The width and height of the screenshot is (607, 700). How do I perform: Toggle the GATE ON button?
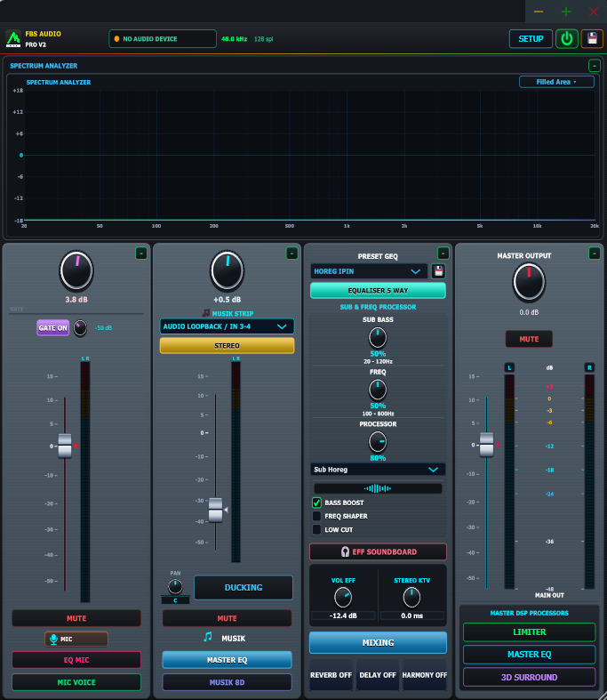(52, 327)
